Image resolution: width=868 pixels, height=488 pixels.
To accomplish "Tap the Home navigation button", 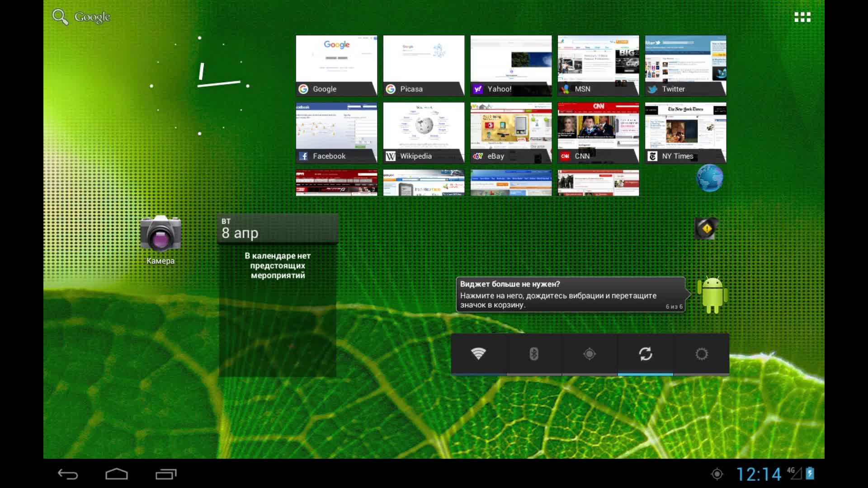I will tap(117, 474).
